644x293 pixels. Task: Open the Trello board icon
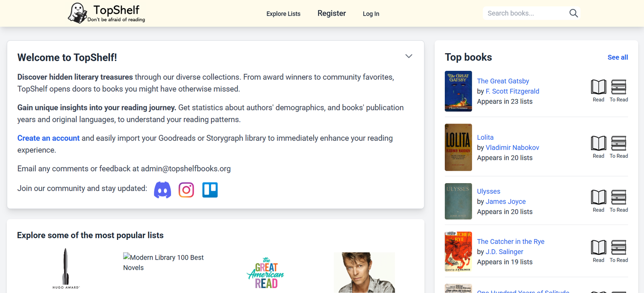[x=210, y=190]
